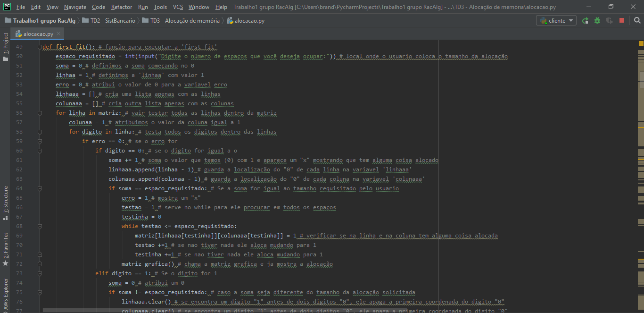644x313 pixels.
Task: Minimize the PyCharm window
Action: (x=589, y=7)
